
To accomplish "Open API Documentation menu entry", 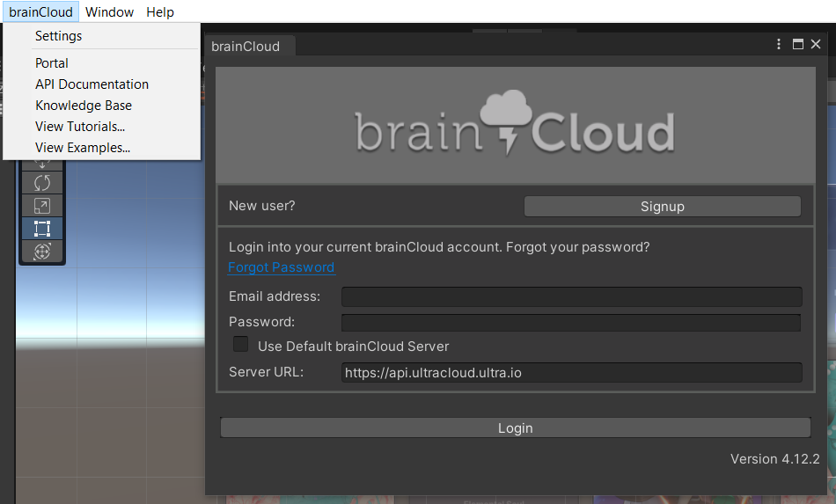I will coord(101,84).
